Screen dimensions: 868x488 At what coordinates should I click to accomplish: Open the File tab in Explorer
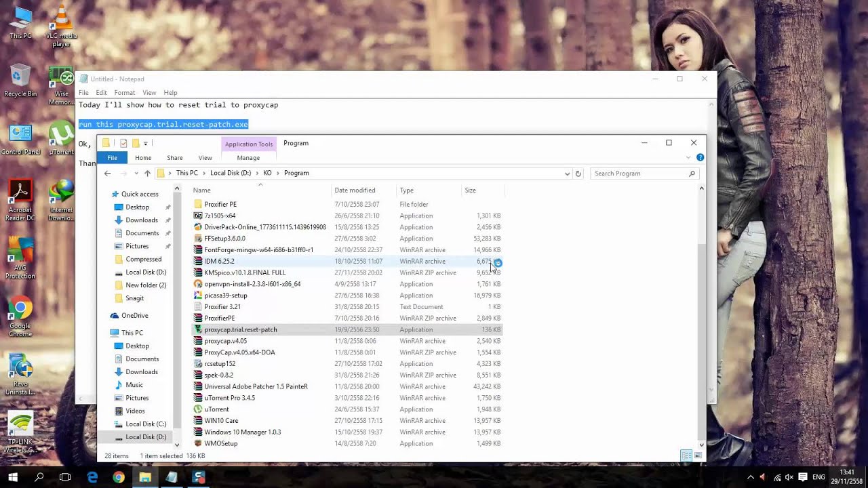coord(112,158)
